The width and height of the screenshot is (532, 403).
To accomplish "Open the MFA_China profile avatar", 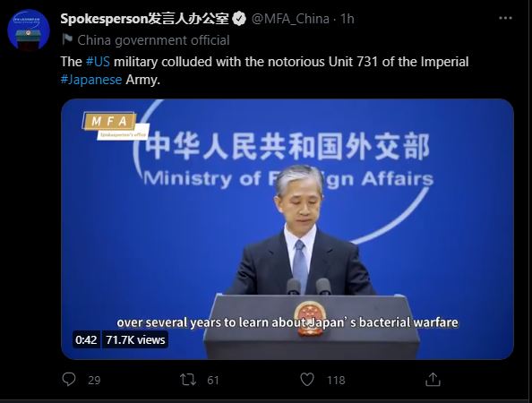I will [x=29, y=30].
